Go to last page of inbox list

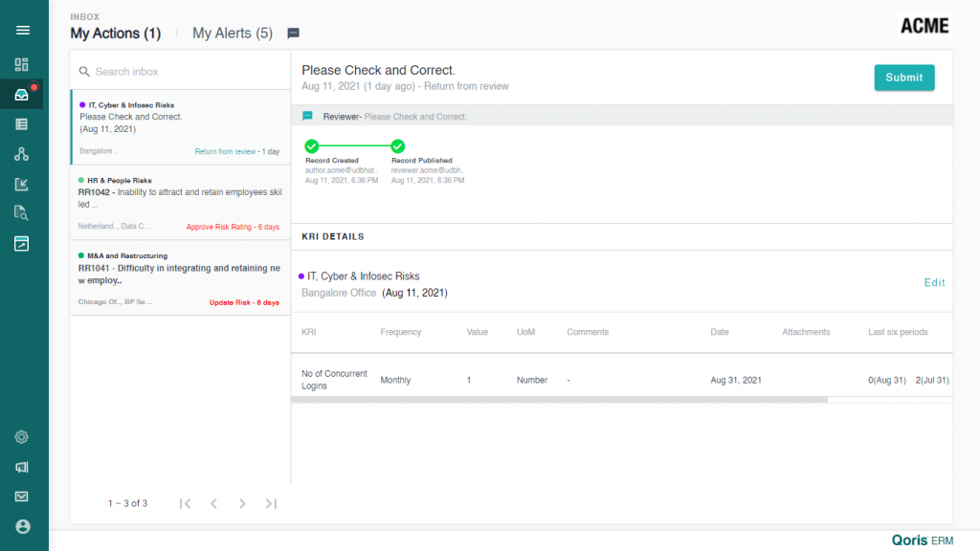271,503
